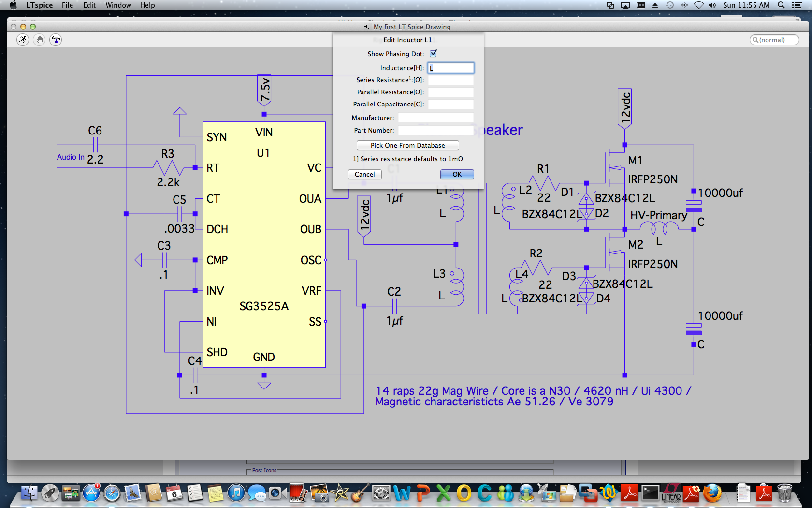Click the Run simulation toolbar icon
Viewport: 812px width, 508px height.
tap(23, 40)
